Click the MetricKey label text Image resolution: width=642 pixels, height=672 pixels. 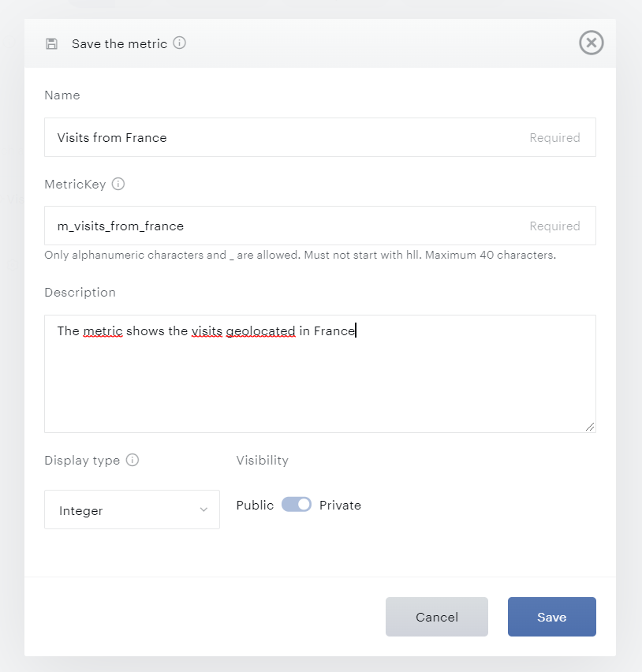click(x=75, y=184)
